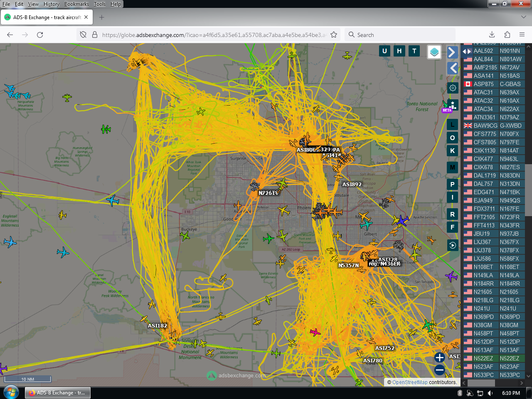
Task: Open the Tools menu
Action: coord(100,4)
